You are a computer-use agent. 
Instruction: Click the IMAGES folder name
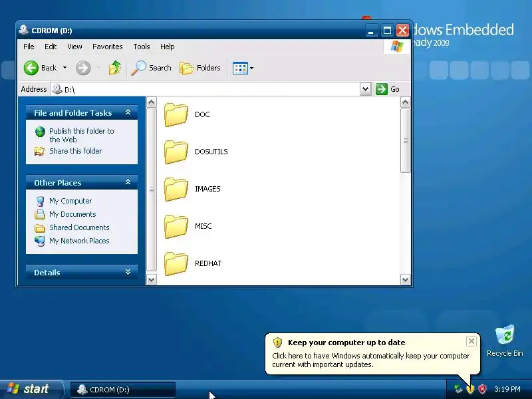tap(207, 189)
